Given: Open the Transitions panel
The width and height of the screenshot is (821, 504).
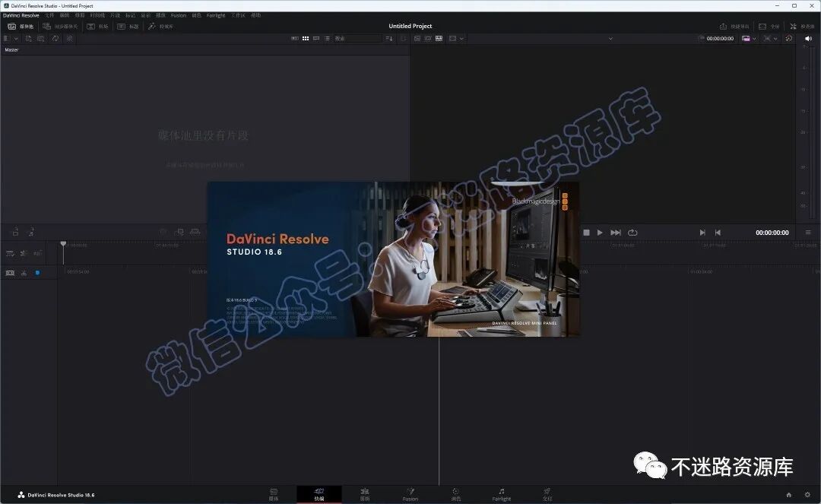Looking at the screenshot, I should [x=97, y=26].
